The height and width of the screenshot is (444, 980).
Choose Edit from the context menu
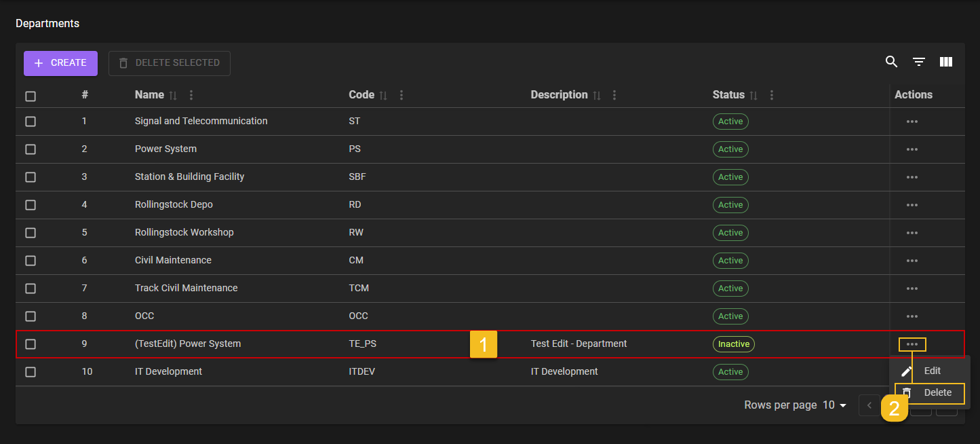(932, 371)
